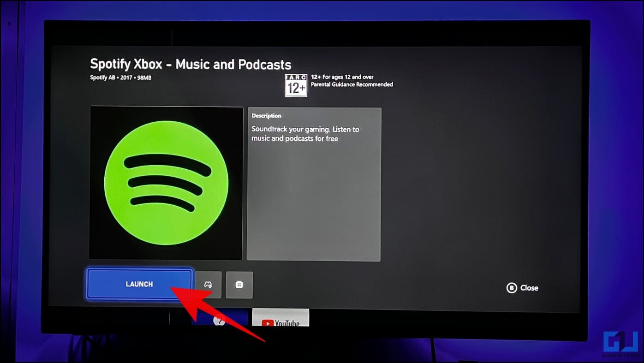This screenshot has height=363, width=644.
Task: Close the Spotify details panel
Action: 522,288
